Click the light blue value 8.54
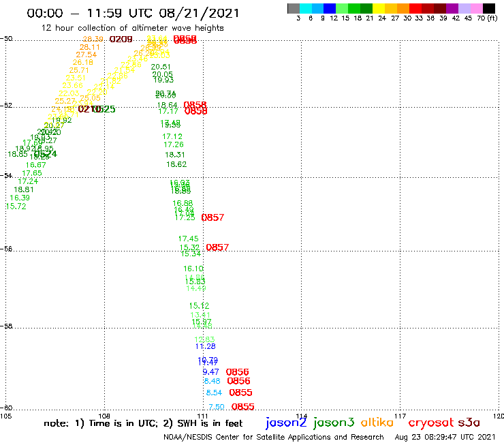The width and height of the screenshot is (504, 443). pyautogui.click(x=214, y=393)
